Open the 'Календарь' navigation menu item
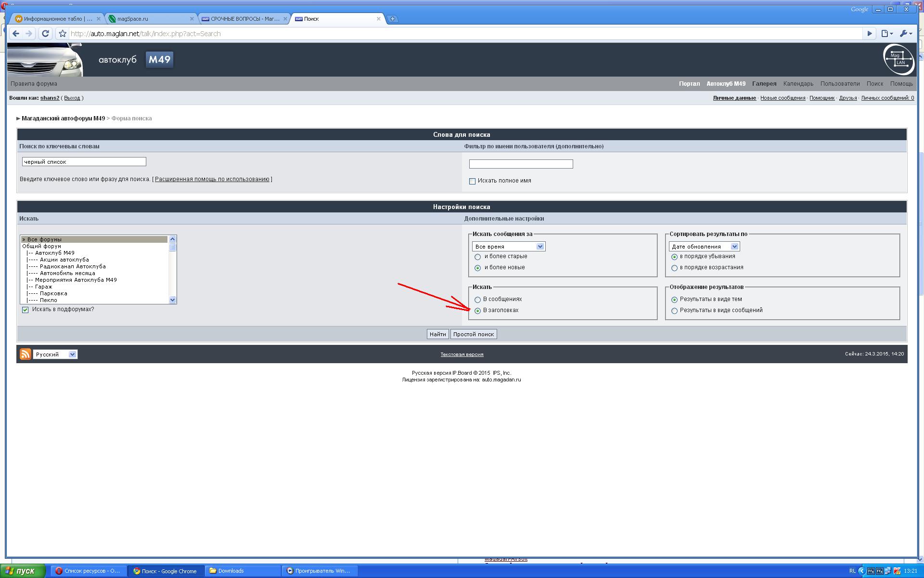 [x=798, y=84]
